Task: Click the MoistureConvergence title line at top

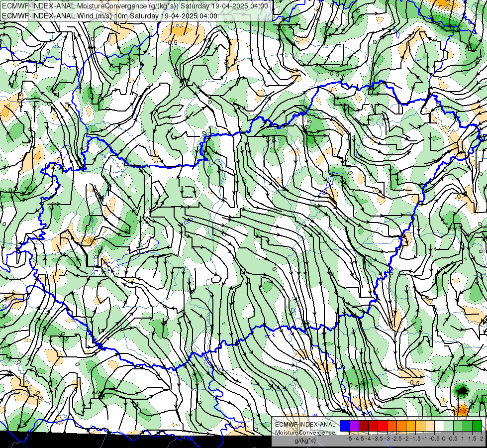Action: (x=135, y=6)
